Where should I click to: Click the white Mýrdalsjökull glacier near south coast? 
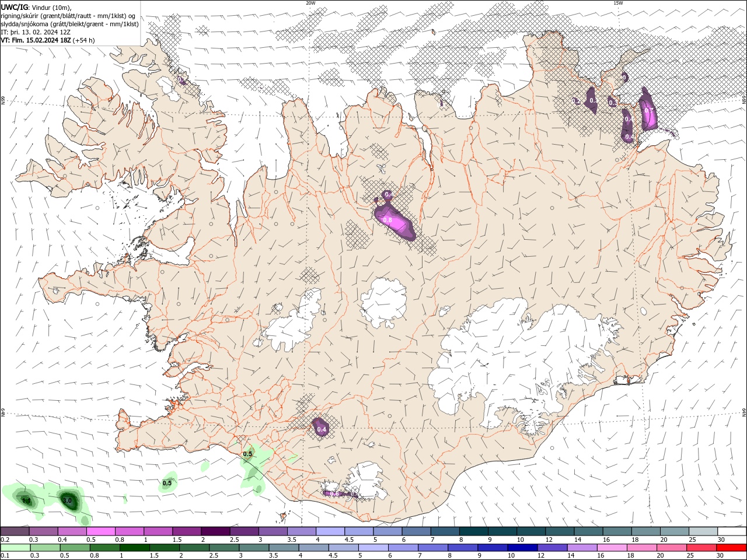(x=366, y=481)
